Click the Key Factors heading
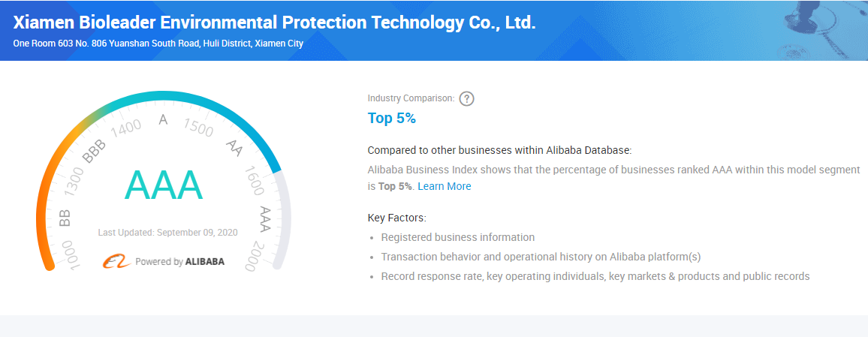The image size is (868, 337). pyautogui.click(x=397, y=218)
